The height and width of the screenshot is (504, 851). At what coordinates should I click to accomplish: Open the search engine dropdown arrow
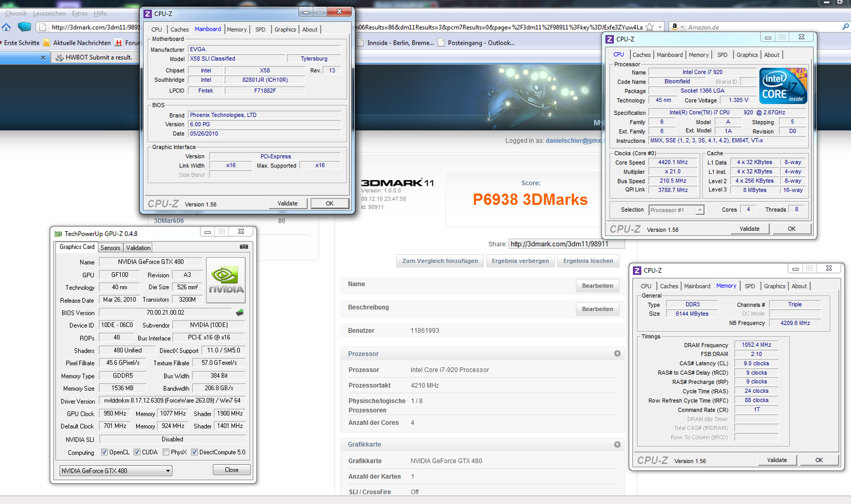pos(682,27)
